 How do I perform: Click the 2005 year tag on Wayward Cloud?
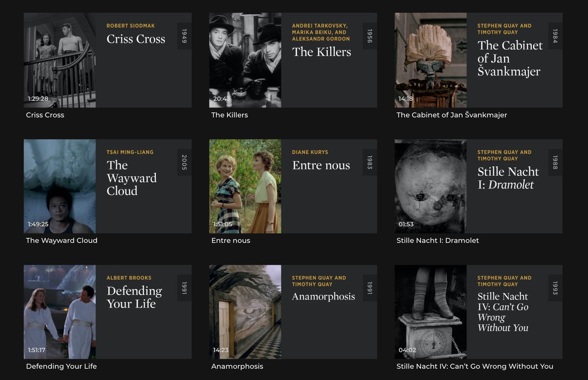(184, 162)
